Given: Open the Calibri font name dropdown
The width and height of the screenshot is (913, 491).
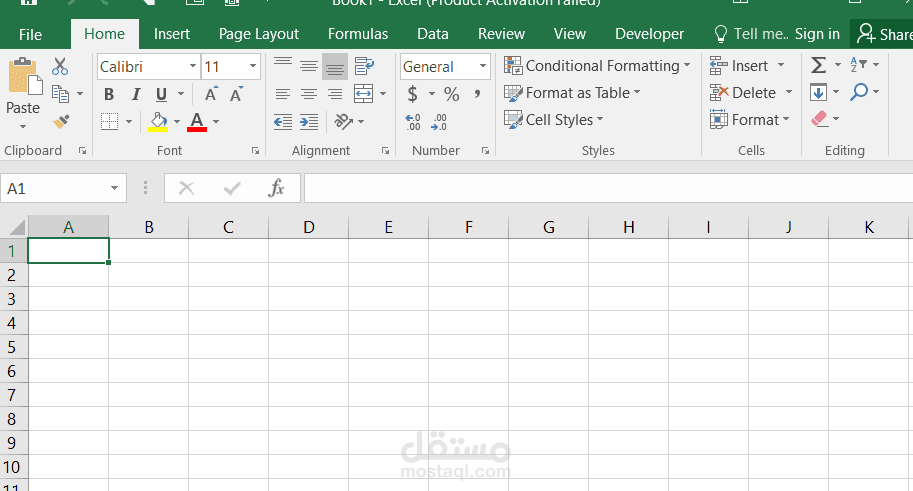Looking at the screenshot, I should 193,67.
